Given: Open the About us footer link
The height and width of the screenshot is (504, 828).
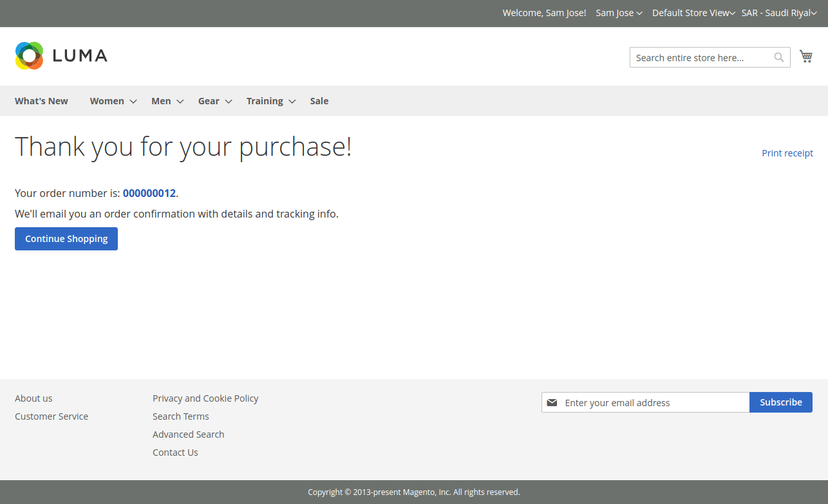Looking at the screenshot, I should pyautogui.click(x=33, y=398).
